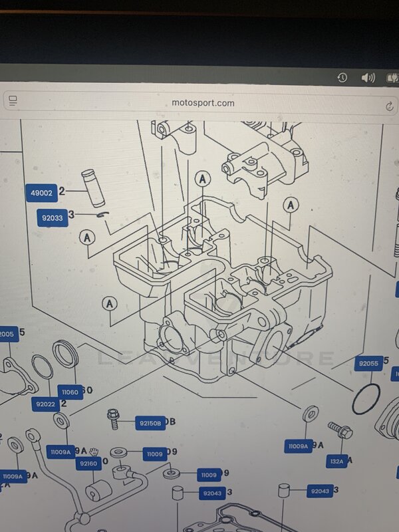Click the 92043 label at bottom center
Viewport: 399px width, 532px height.
(x=212, y=493)
